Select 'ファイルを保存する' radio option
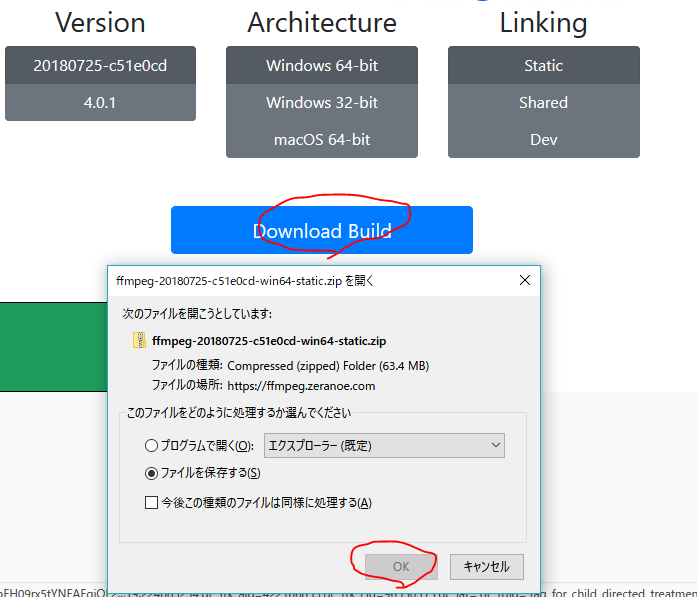697x597 pixels. 151,473
